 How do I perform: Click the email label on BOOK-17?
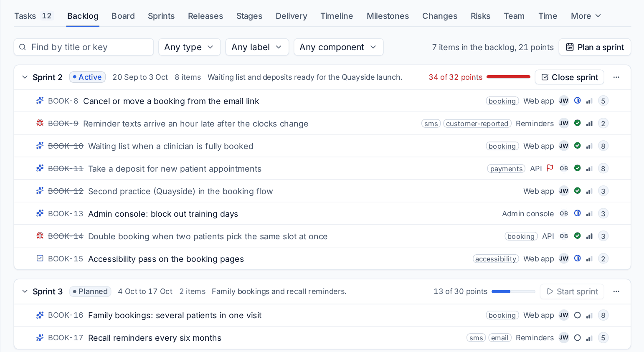point(500,338)
